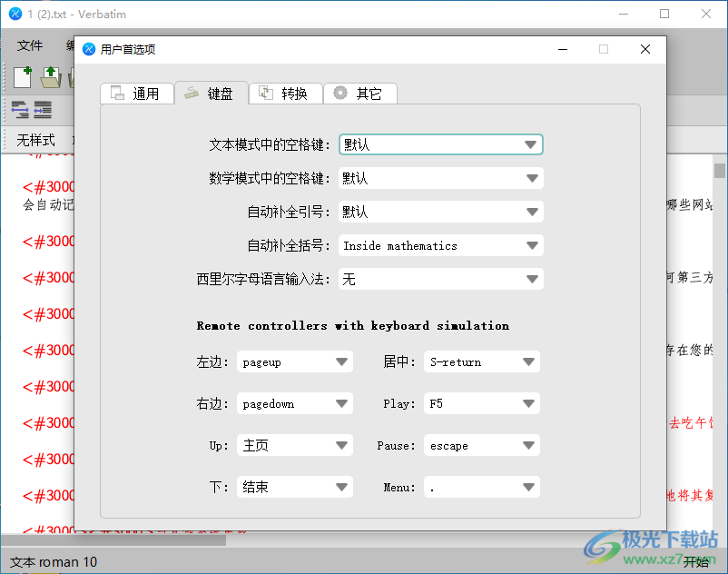Click the label 西里尔字母语言输入法:

[x=263, y=279]
